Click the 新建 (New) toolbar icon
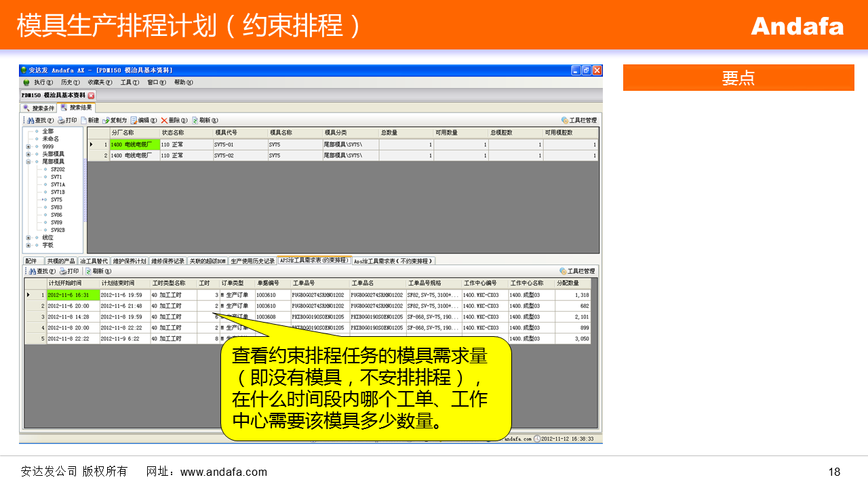868x488 pixels. (x=84, y=120)
